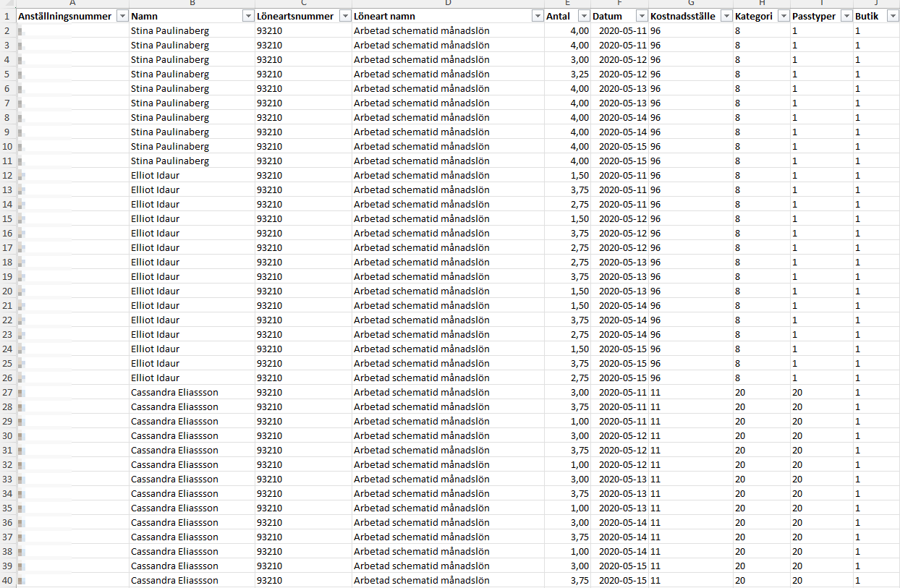The width and height of the screenshot is (900, 588).
Task: Click the date 2020-05-11 in row 2
Action: (x=620, y=30)
